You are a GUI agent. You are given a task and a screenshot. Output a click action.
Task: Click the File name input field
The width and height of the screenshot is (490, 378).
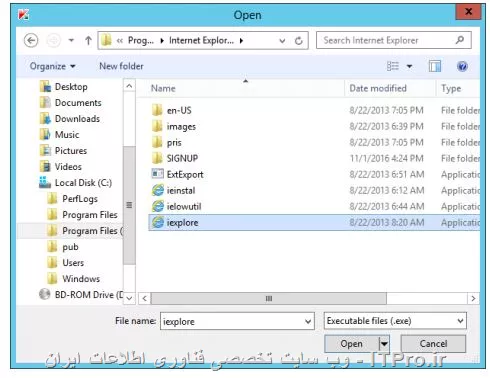[x=237, y=321]
